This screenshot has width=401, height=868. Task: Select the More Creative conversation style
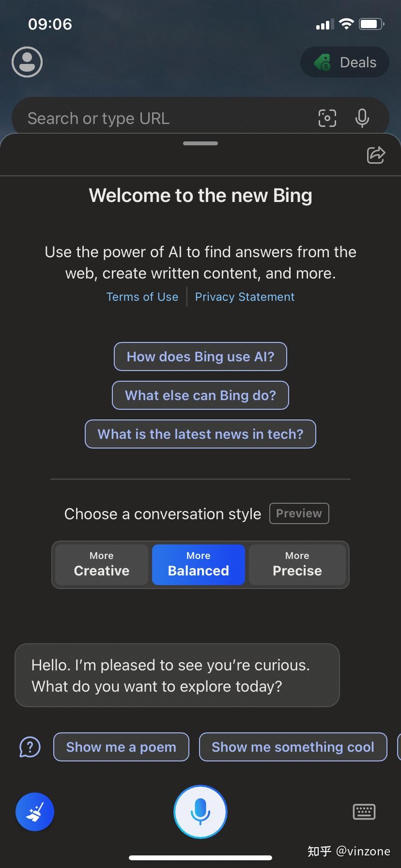click(101, 564)
